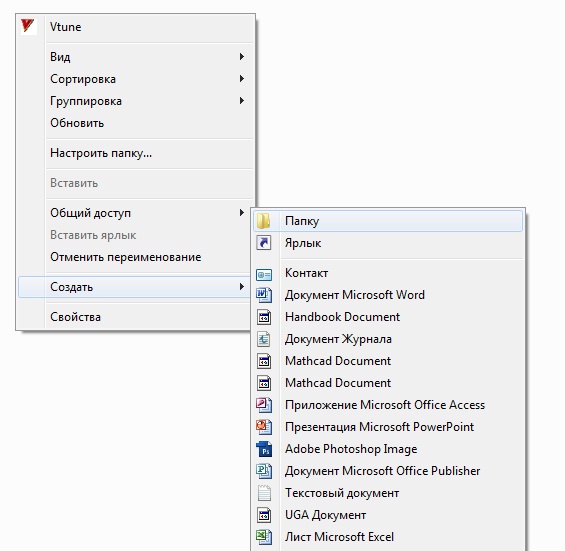Click the Access application icon
The height and width of the screenshot is (551, 565).
tap(264, 405)
